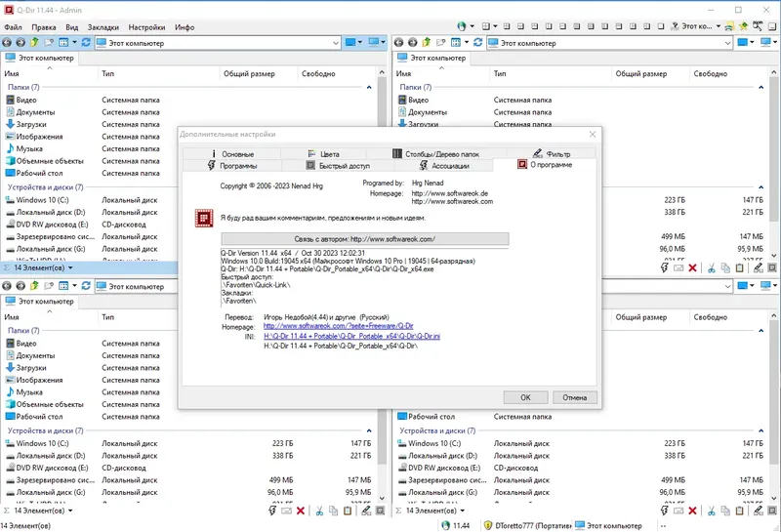Click copy icon in top-right pane footer

coord(725,268)
